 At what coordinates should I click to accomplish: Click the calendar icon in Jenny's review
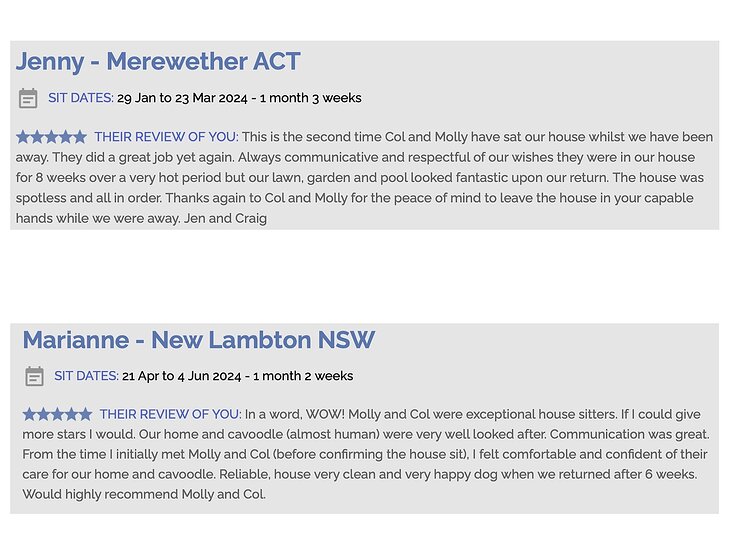click(28, 98)
